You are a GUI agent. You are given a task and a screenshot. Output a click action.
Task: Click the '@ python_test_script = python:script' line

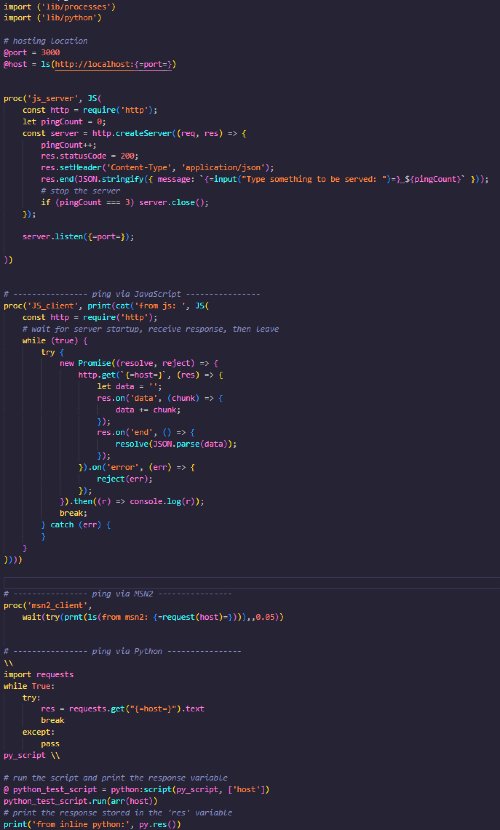[137, 790]
